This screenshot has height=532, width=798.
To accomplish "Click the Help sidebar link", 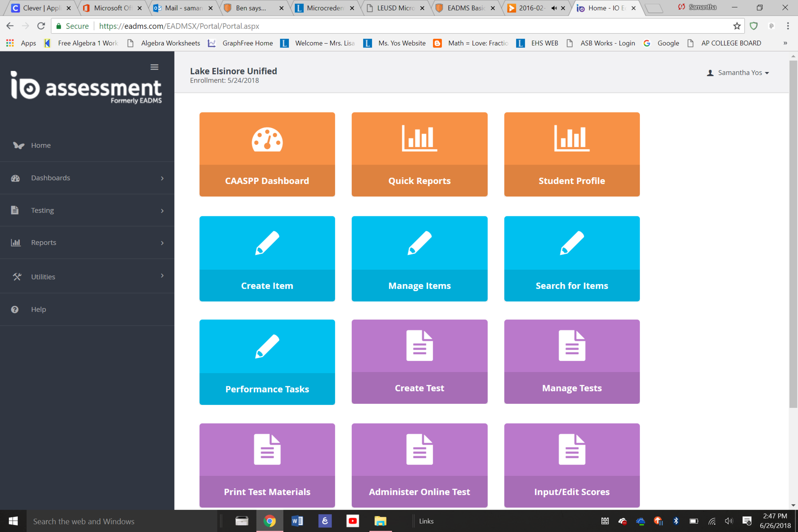I will [38, 309].
